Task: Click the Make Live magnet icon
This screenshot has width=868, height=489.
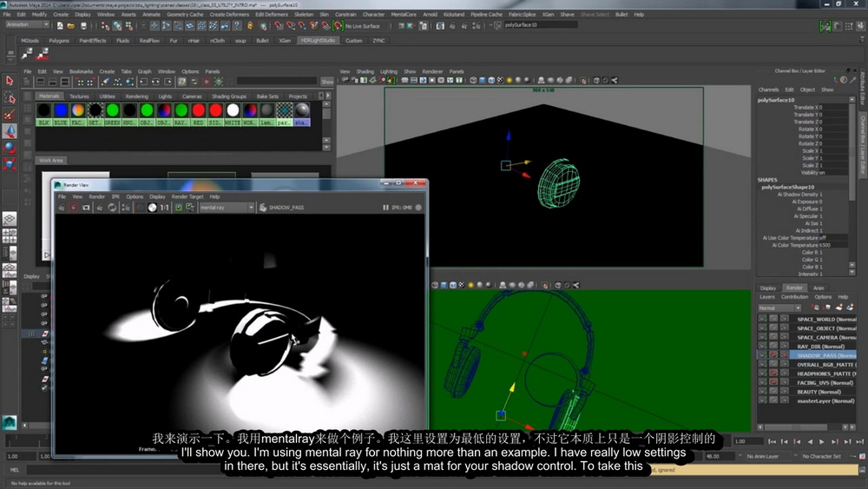Action: [337, 25]
